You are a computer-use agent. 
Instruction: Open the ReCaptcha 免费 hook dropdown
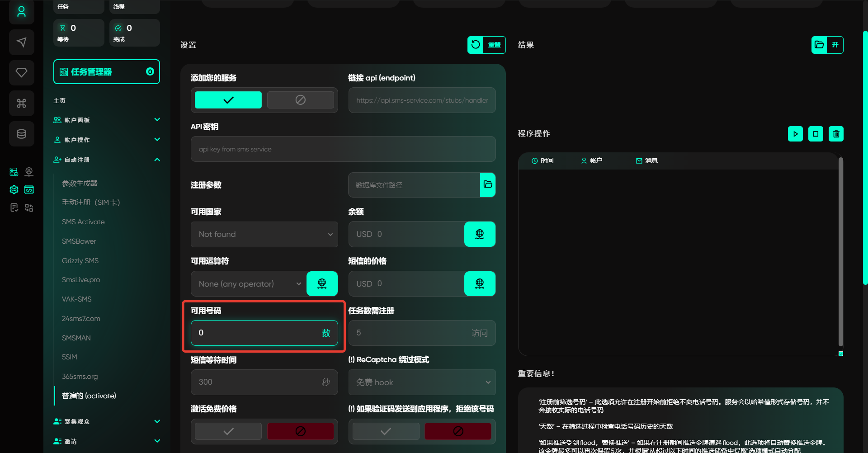(421, 382)
